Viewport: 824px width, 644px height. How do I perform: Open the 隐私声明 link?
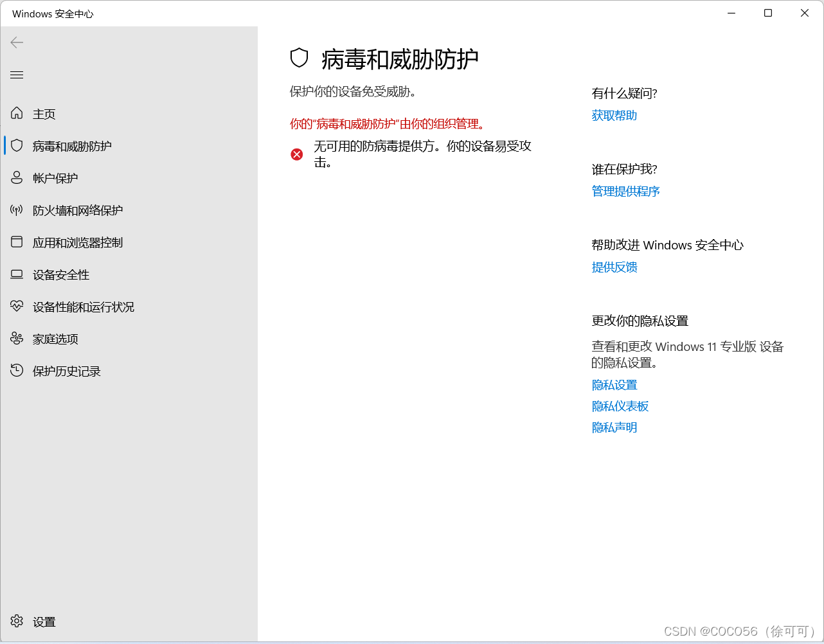click(x=614, y=427)
